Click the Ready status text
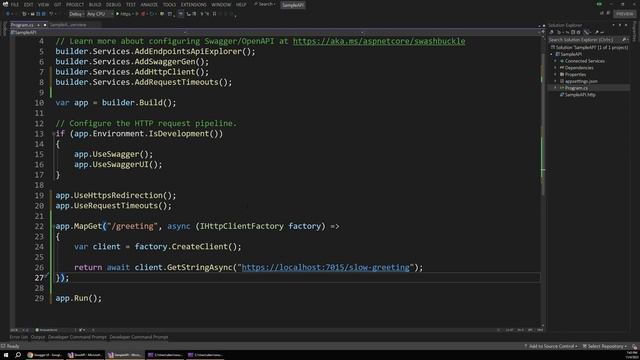This screenshot has height=360, width=640. pyautogui.click(x=13, y=346)
